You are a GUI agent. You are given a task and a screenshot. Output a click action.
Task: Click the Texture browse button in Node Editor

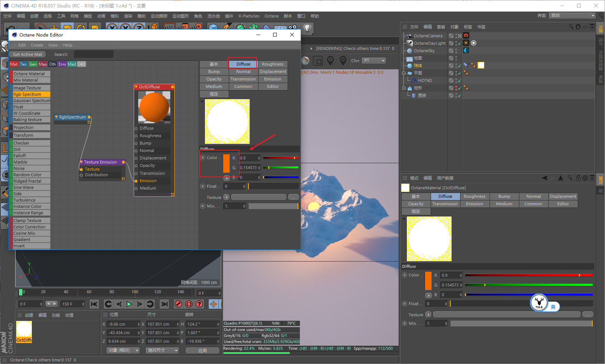point(293,197)
